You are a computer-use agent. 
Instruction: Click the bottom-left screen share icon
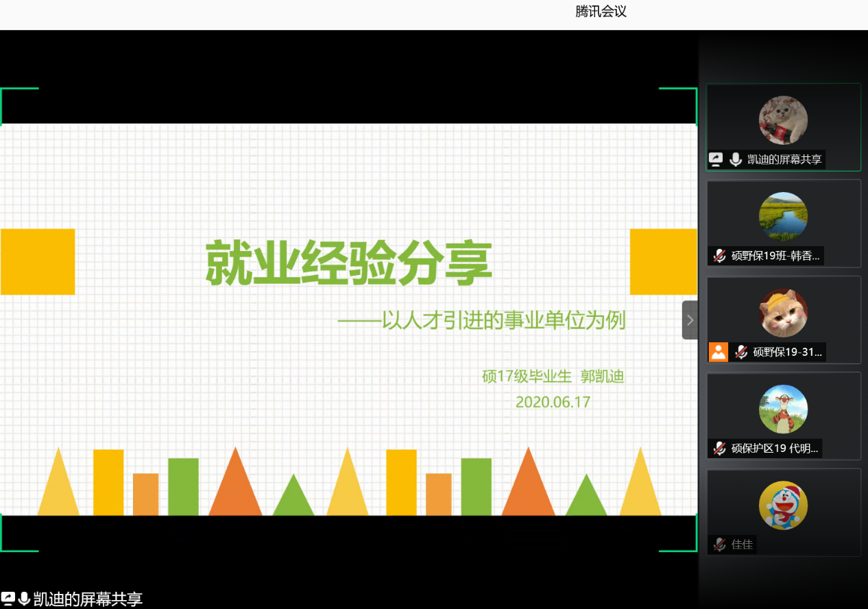pos(8,599)
